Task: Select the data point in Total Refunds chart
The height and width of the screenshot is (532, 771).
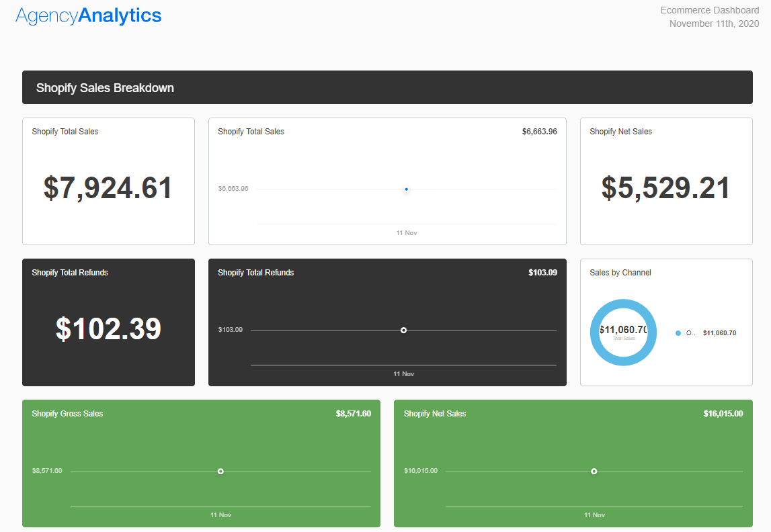Action: (x=404, y=330)
